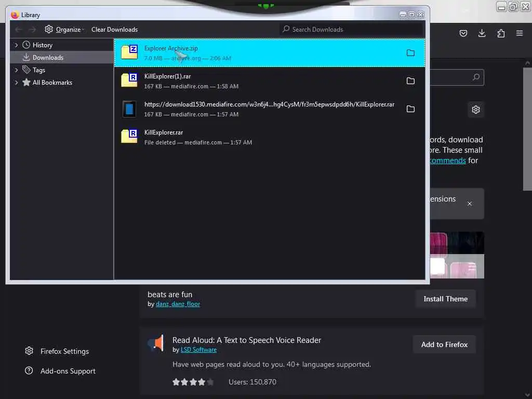This screenshot has height=399, width=532.
Task: Open Add-ons Support link
Action: pyautogui.click(x=68, y=371)
